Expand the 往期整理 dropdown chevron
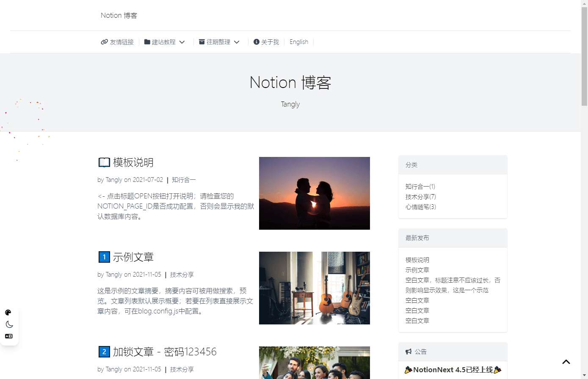588x379 pixels. click(237, 41)
